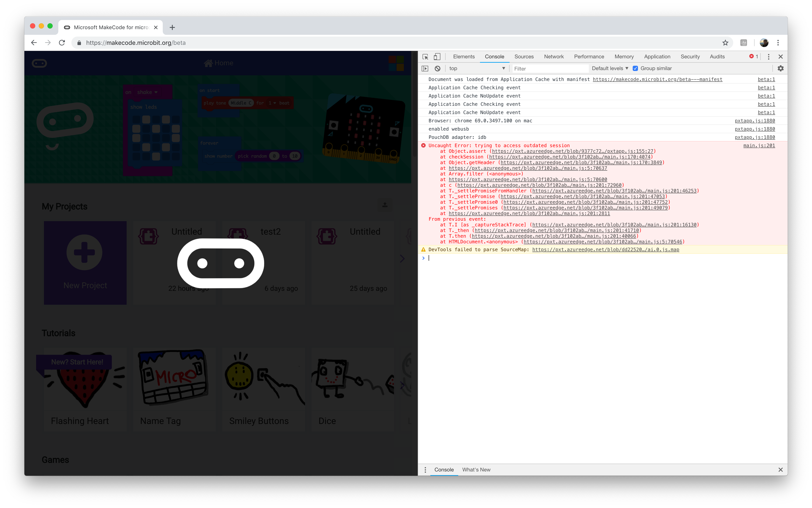Viewport: 812px width, 508px height.
Task: Click the inspect element picker icon
Action: pyautogui.click(x=425, y=57)
